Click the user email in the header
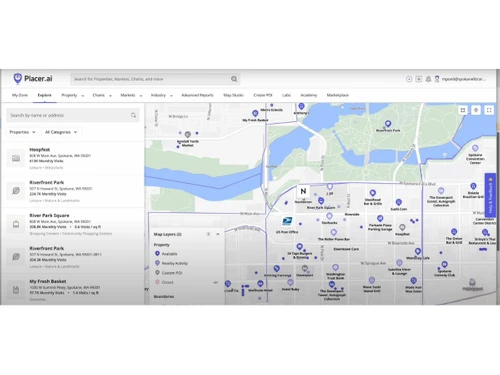 click(463, 79)
